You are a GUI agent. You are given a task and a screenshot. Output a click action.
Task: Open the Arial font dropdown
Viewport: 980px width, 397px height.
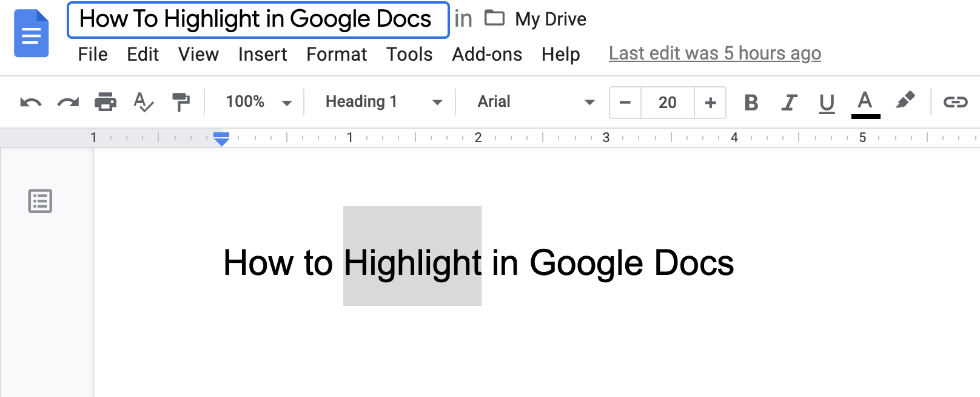(536, 102)
